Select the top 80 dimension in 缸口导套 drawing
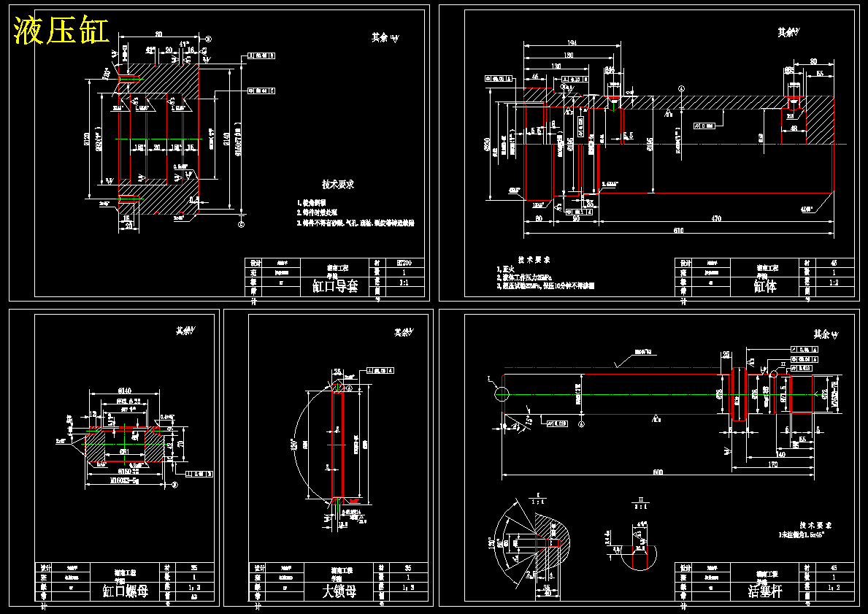The height and width of the screenshot is (614, 868). click(159, 34)
